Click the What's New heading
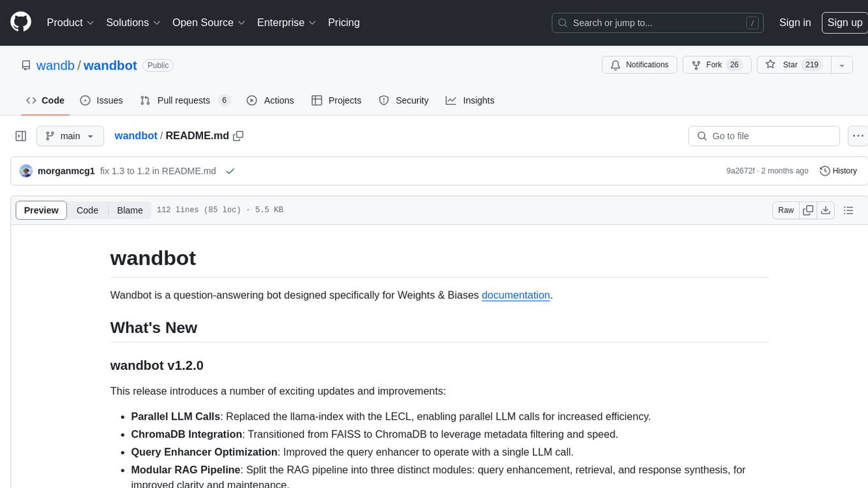Screen dimensions: 868x488 coord(154,328)
